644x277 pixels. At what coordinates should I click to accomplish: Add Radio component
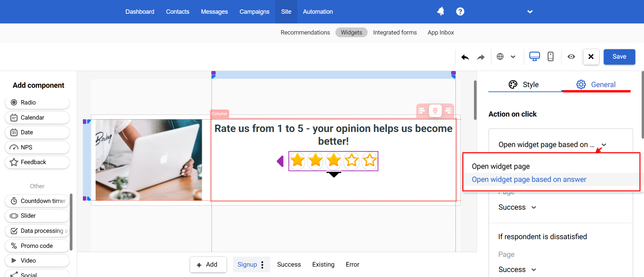tap(37, 102)
